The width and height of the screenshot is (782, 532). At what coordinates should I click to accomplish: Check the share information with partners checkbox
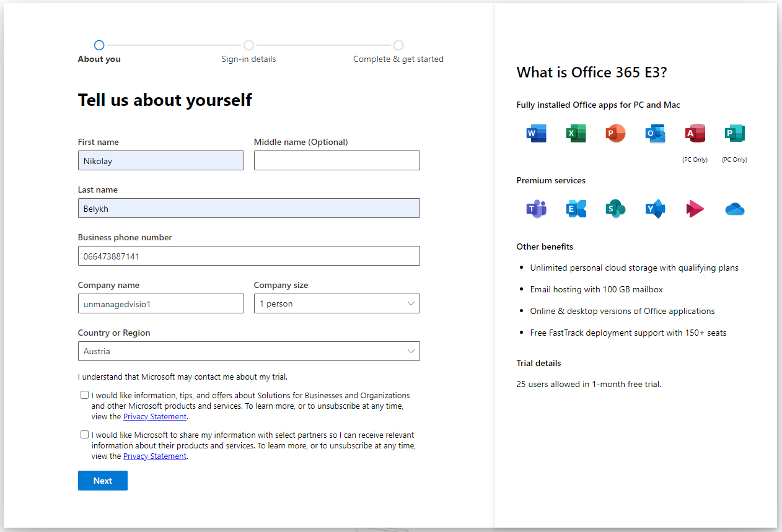[84, 435]
